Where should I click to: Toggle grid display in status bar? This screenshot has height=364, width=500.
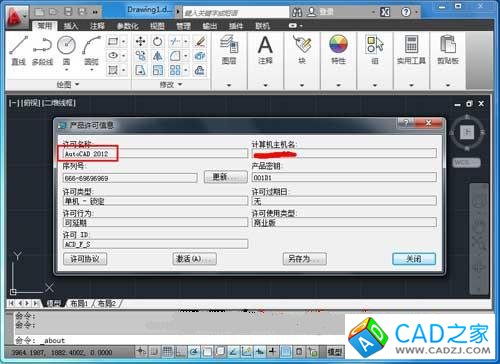(x=167, y=352)
